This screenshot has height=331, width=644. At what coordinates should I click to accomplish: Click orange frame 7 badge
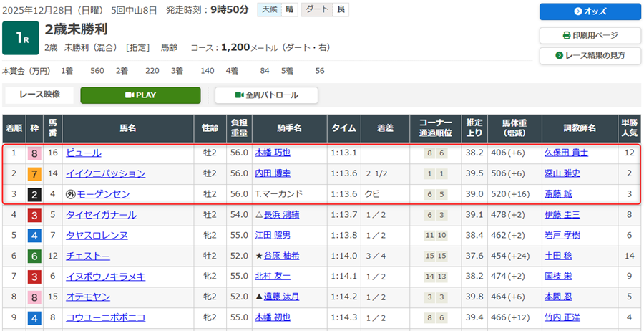point(34,174)
